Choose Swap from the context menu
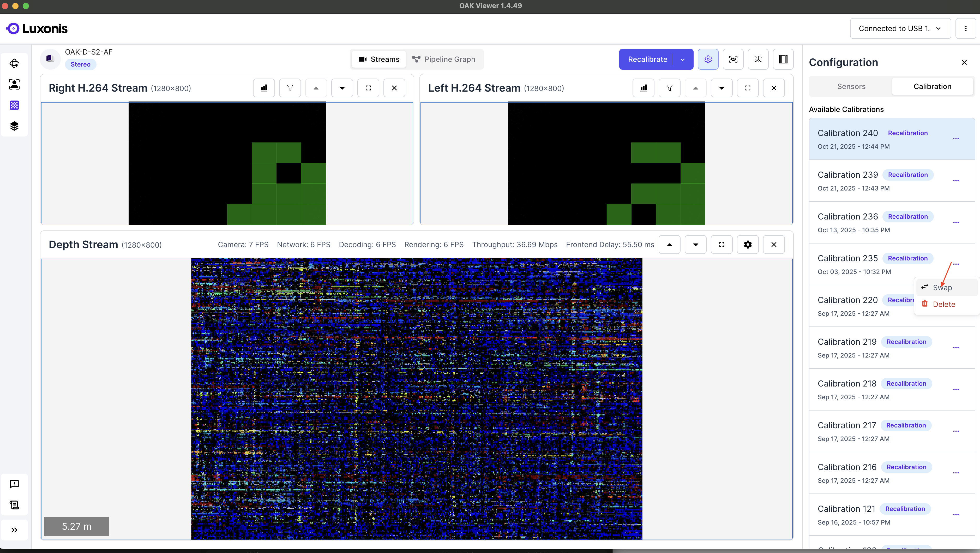 tap(942, 288)
